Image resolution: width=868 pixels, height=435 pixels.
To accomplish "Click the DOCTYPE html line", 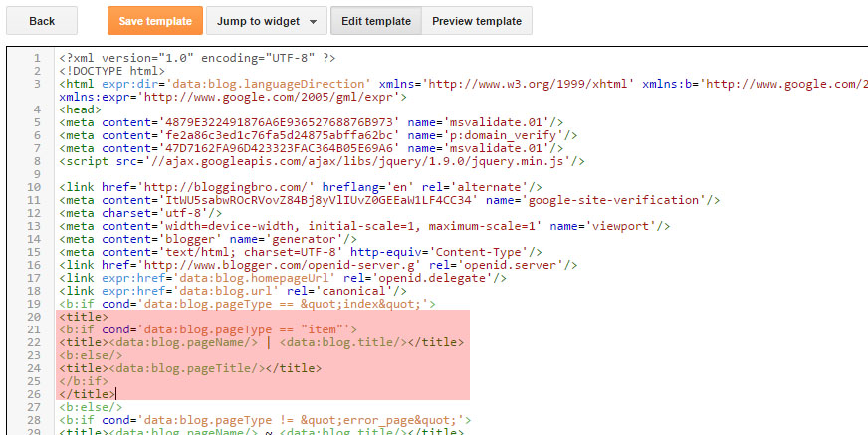I will click(x=111, y=71).
